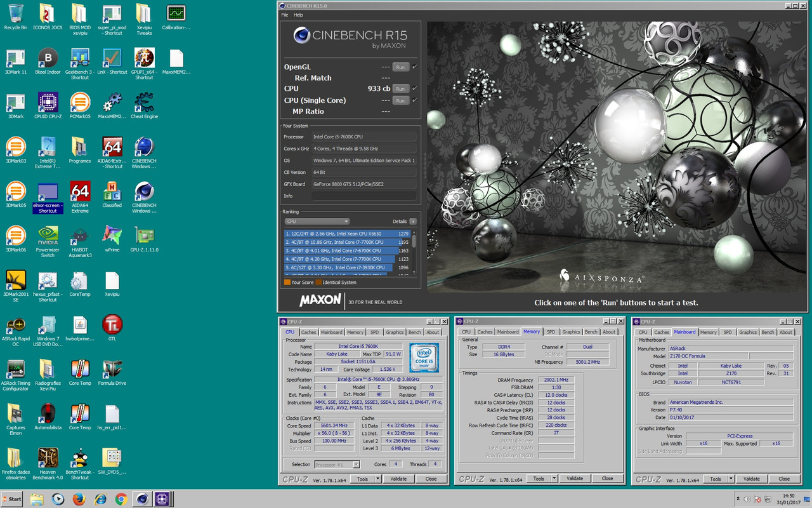812x508 pixels.
Task: Open Graphics tab in first CPU-Z window
Action: pos(395,332)
